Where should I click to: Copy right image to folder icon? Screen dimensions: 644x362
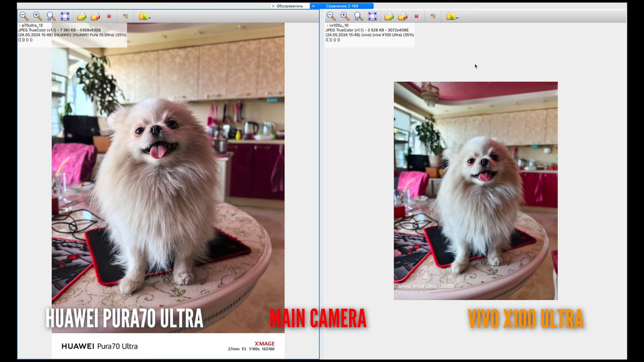point(389,17)
